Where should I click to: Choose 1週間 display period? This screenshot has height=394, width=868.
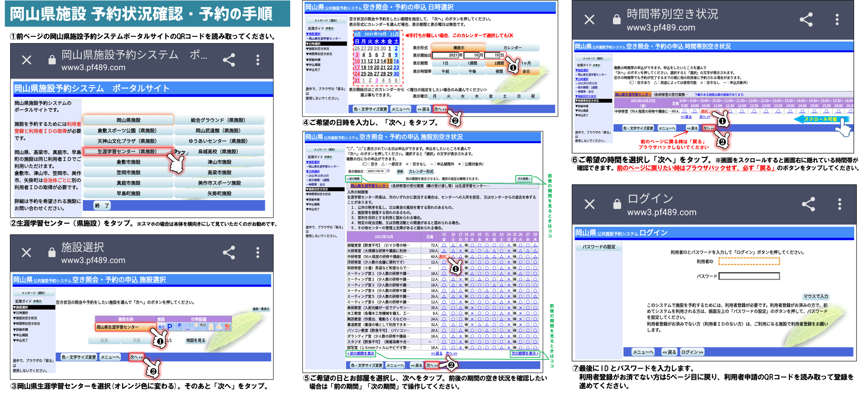point(472,63)
